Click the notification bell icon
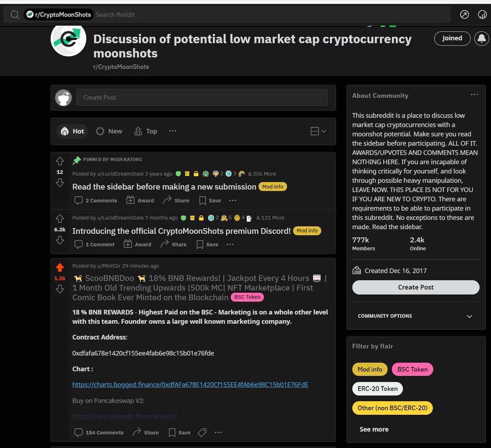The width and height of the screenshot is (491, 448). point(481,38)
